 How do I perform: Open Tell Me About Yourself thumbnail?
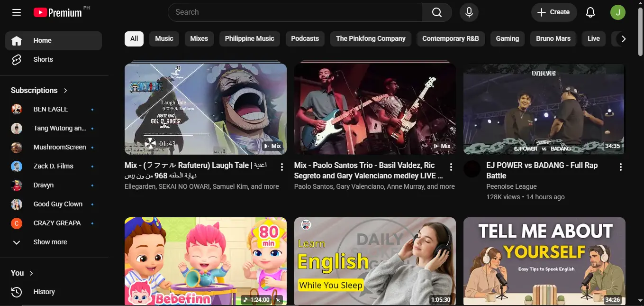(544, 261)
